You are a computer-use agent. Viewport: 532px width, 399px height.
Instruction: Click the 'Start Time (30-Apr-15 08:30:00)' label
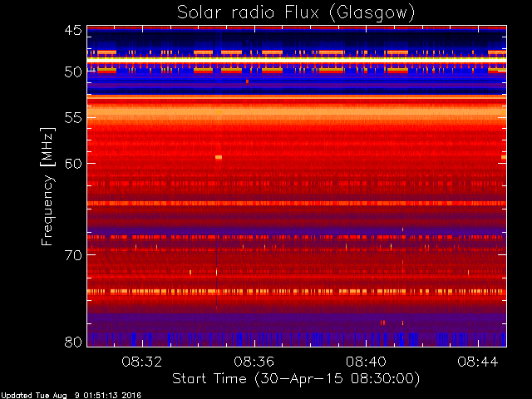pyautogui.click(x=296, y=379)
